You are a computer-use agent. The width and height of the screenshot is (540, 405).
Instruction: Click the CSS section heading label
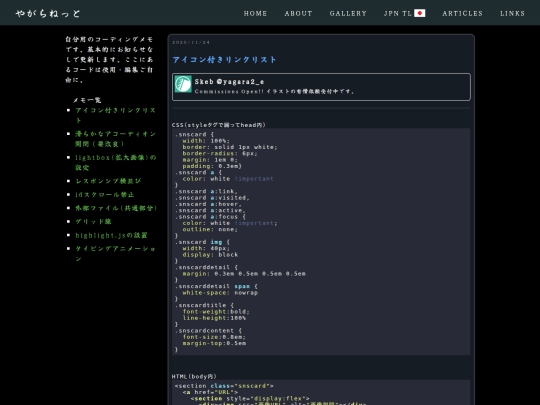[x=219, y=125]
